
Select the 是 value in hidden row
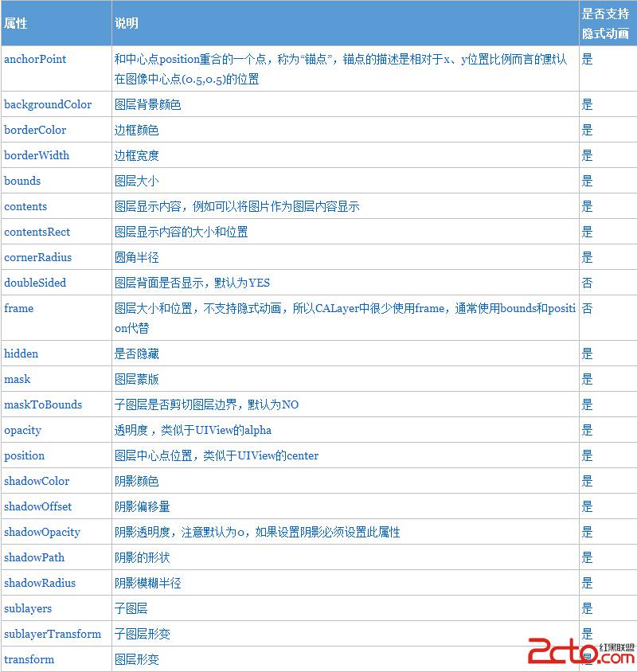pyautogui.click(x=588, y=354)
